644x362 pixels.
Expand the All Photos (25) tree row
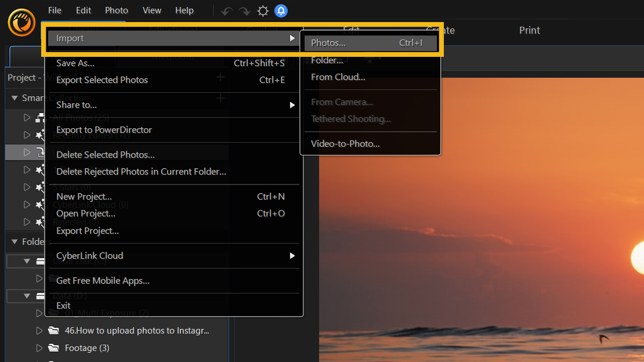click(x=27, y=118)
